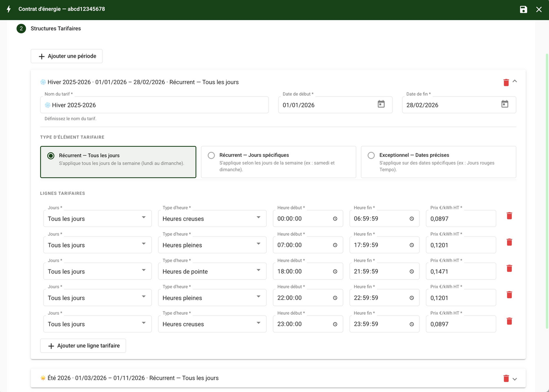Screen dimensions: 549x392
Task: Open the end date calendar picker
Action: coord(505,104)
